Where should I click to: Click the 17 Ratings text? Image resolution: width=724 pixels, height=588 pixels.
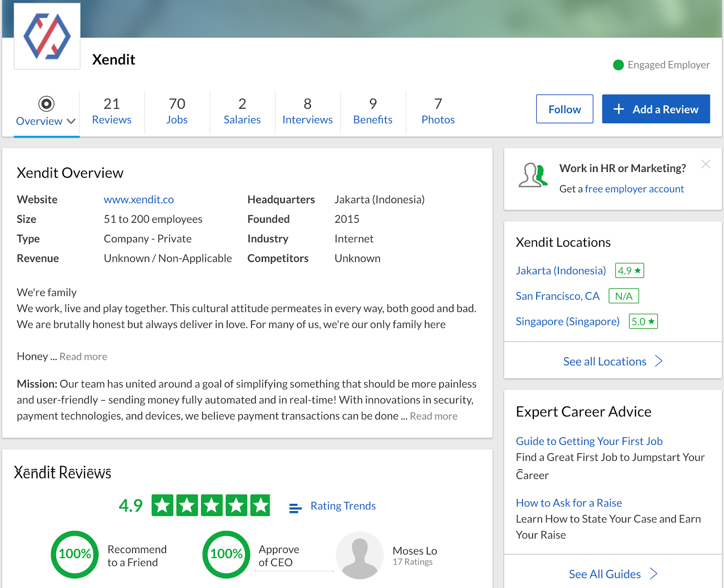(413, 562)
